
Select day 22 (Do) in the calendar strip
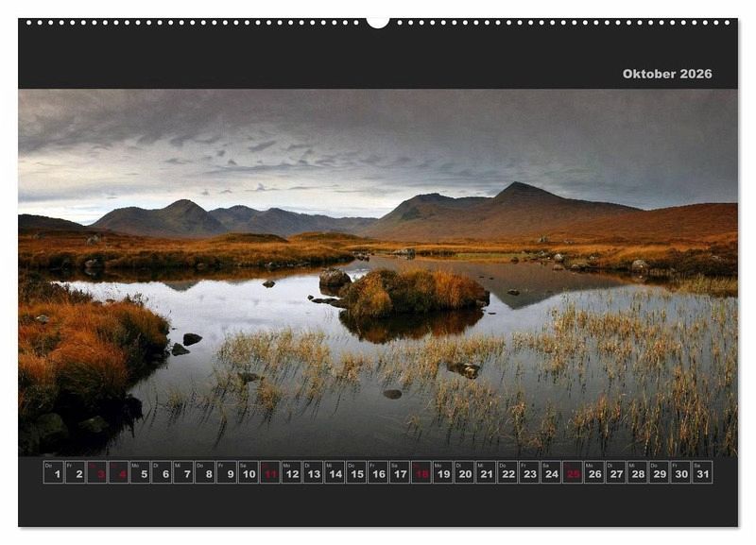click(x=508, y=472)
